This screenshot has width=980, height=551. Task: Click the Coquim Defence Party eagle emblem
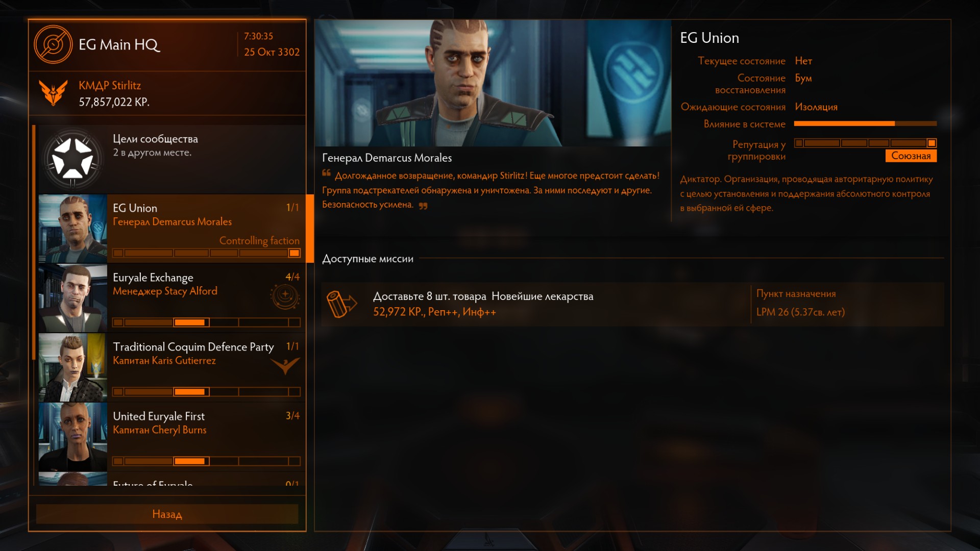click(x=285, y=365)
